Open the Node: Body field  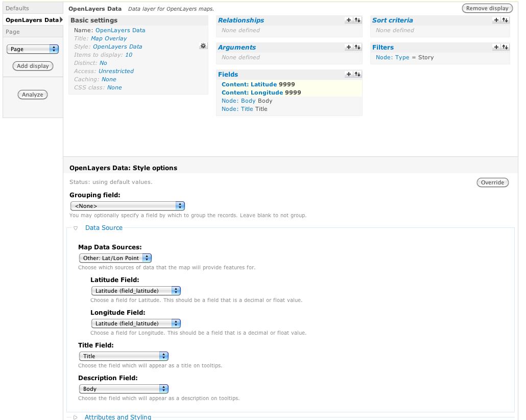238,101
